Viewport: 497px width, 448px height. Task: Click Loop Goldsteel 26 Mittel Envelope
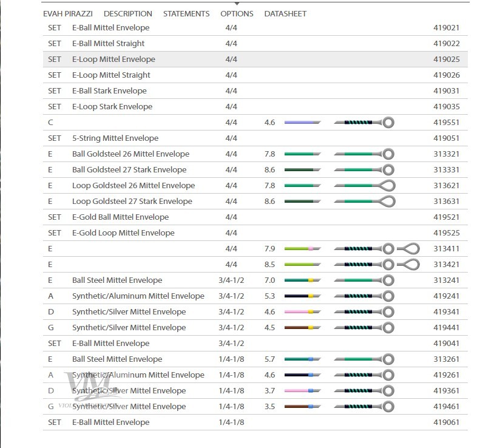(134, 186)
